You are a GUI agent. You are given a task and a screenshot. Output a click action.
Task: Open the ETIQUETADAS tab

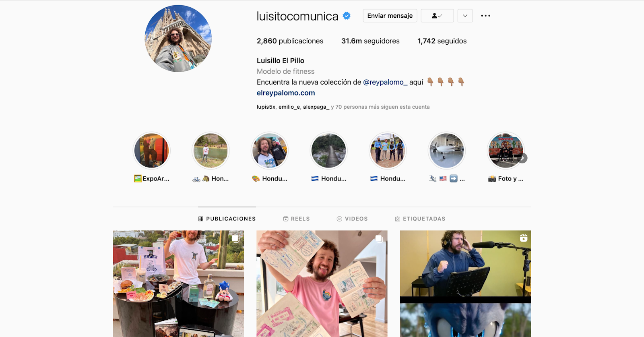[x=420, y=219]
